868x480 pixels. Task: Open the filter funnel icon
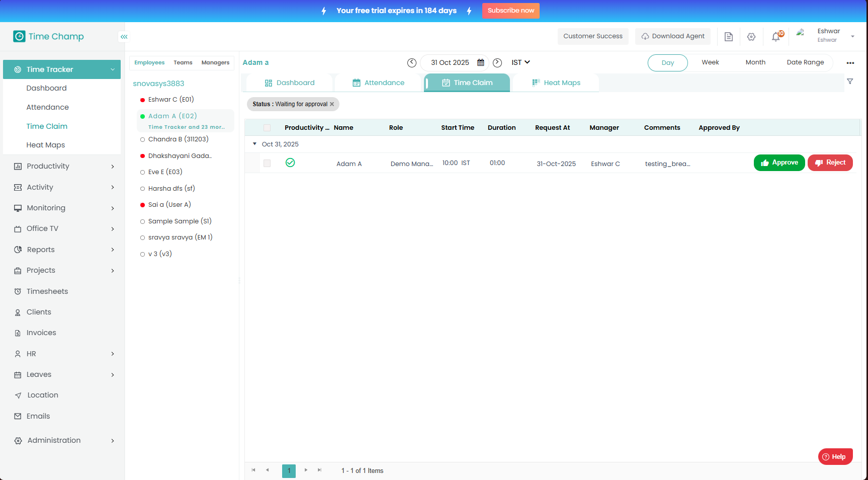click(850, 82)
